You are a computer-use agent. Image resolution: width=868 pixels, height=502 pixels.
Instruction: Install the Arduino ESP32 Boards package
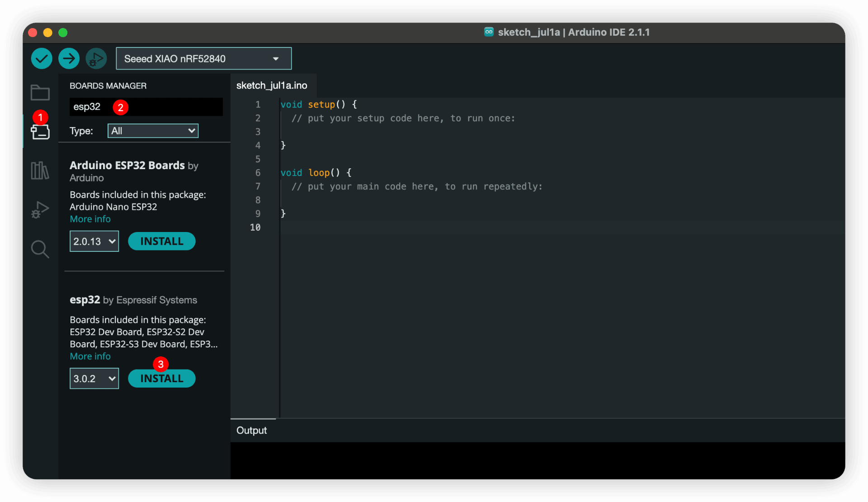pyautogui.click(x=161, y=242)
